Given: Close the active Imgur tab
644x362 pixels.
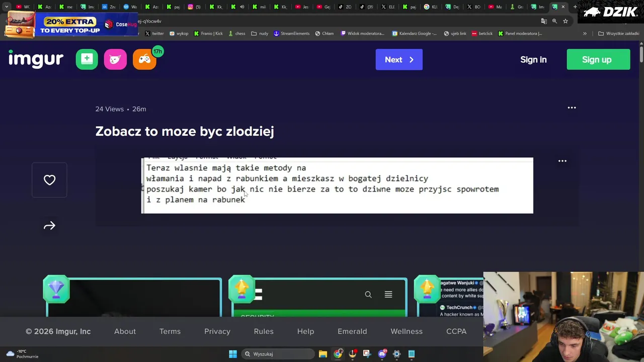Looking at the screenshot, I should (563, 7).
